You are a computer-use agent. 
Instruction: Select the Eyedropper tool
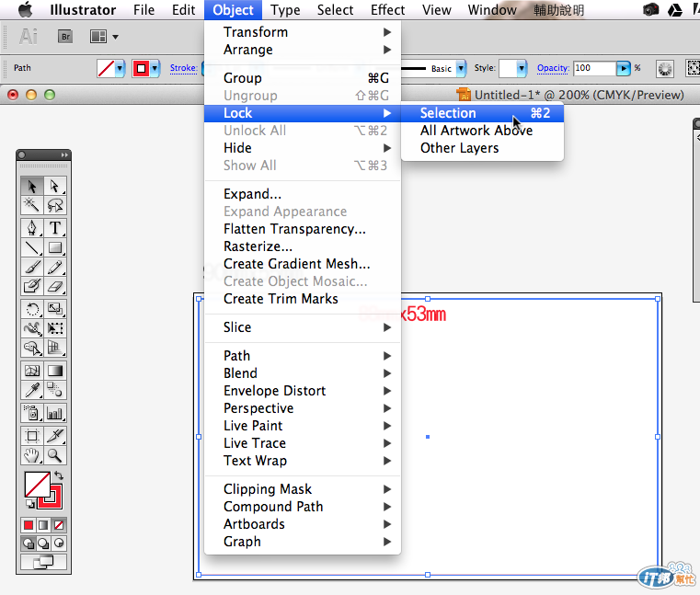point(32,390)
